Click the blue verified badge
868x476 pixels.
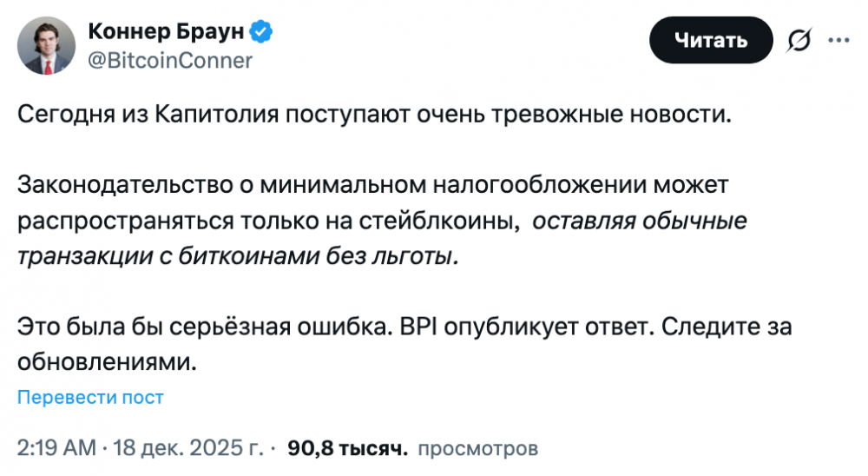tap(262, 33)
